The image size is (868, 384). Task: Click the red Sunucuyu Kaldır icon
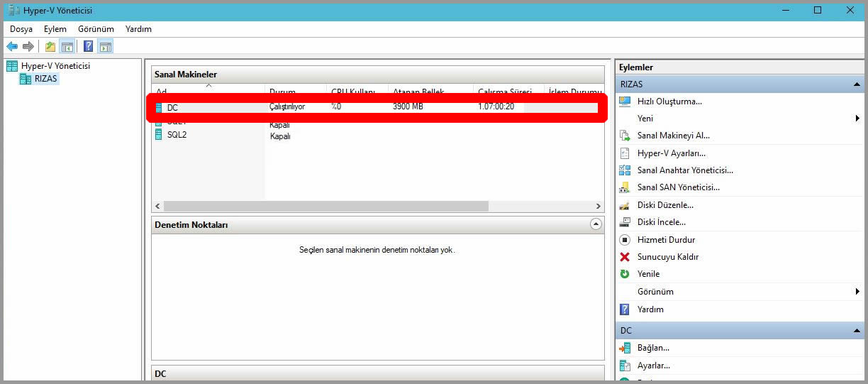click(624, 257)
